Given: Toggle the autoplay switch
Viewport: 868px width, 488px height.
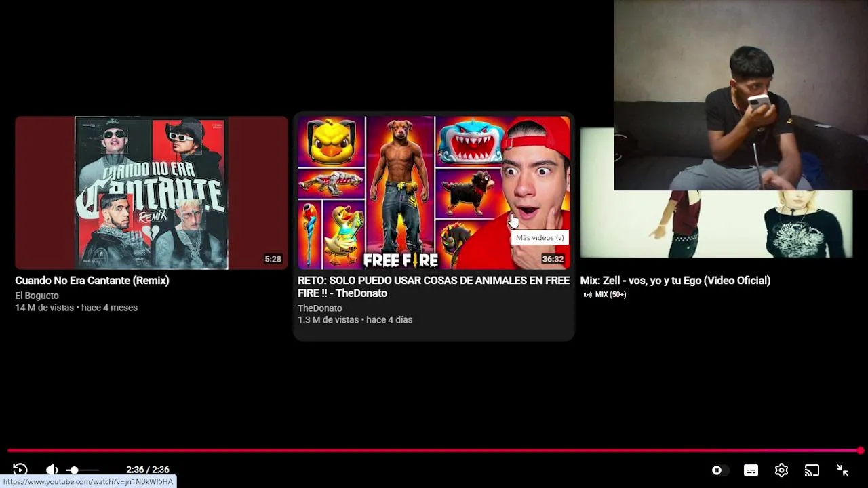Looking at the screenshot, I should [x=720, y=470].
